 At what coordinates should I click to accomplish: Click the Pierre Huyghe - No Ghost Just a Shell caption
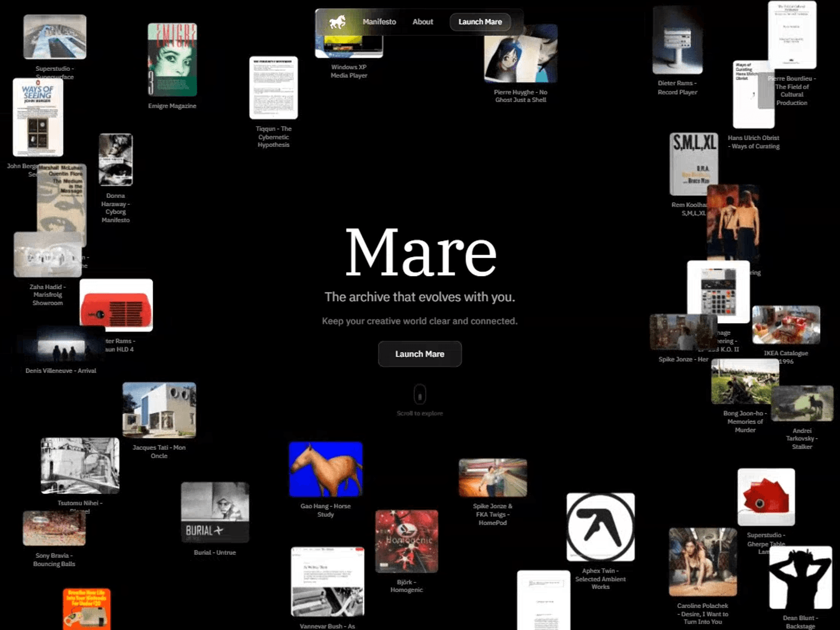tap(521, 96)
